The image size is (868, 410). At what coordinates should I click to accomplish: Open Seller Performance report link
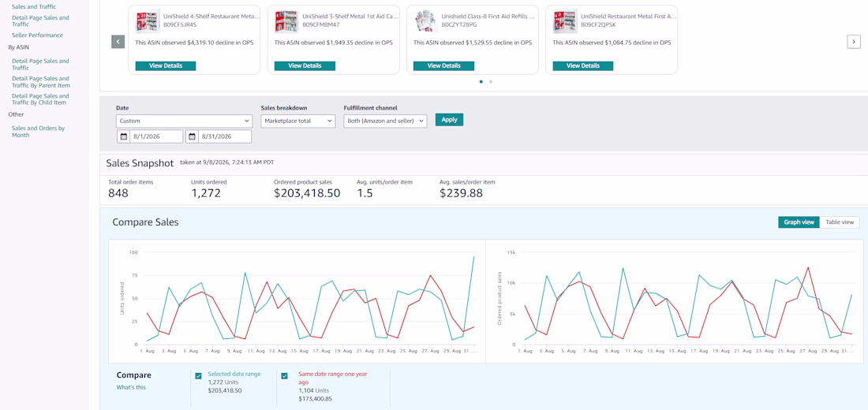click(x=37, y=35)
